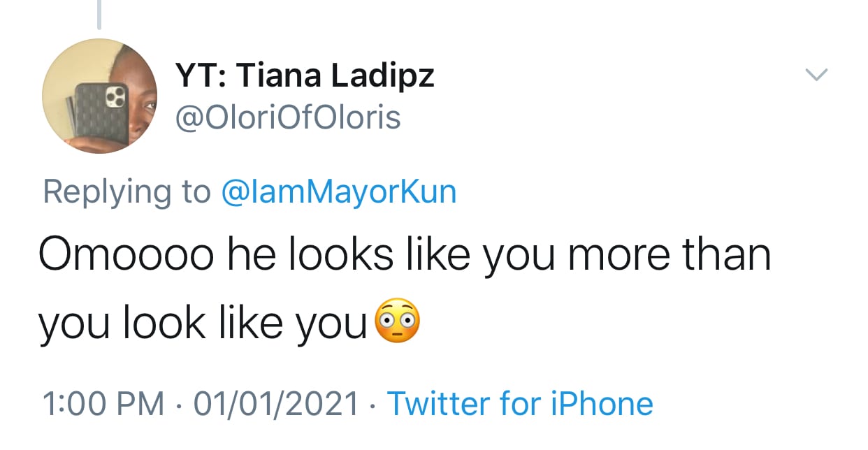Image resolution: width=868 pixels, height=450 pixels.
Task: Open the @IamMayorKun mention link
Action: 338,192
